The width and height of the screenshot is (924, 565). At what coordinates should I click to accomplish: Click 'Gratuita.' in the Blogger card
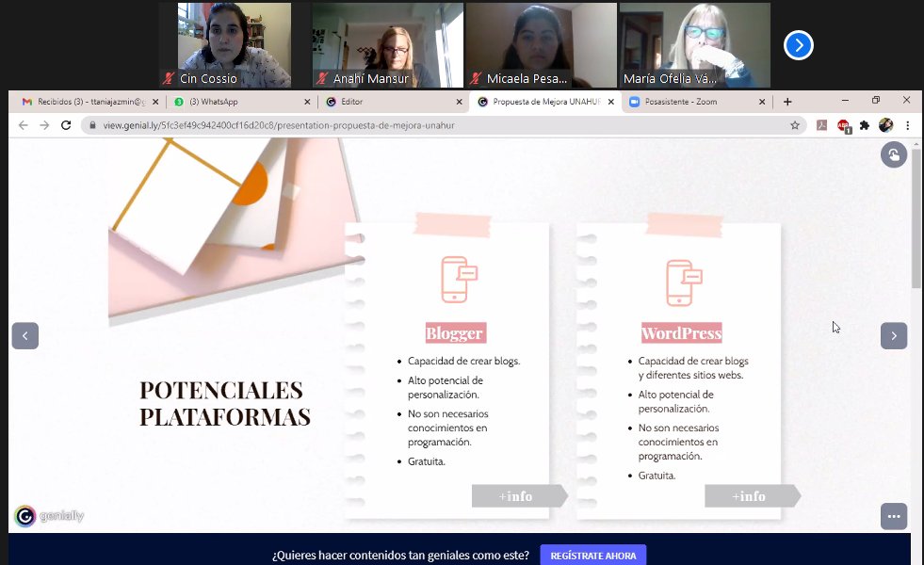(427, 461)
